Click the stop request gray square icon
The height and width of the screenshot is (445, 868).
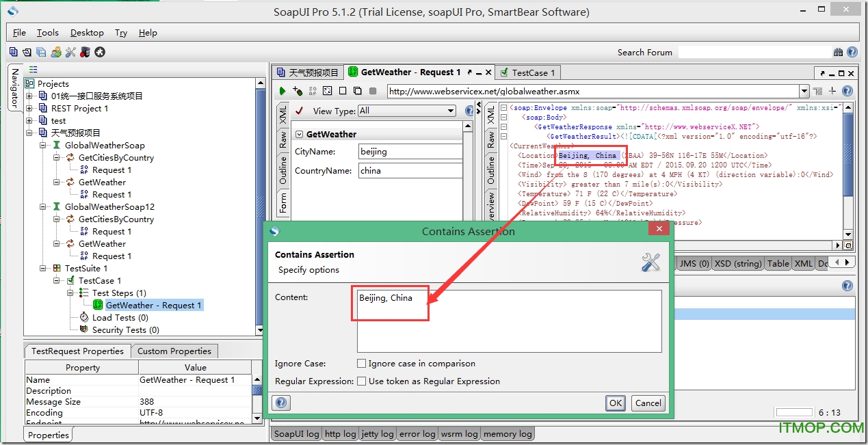[373, 91]
